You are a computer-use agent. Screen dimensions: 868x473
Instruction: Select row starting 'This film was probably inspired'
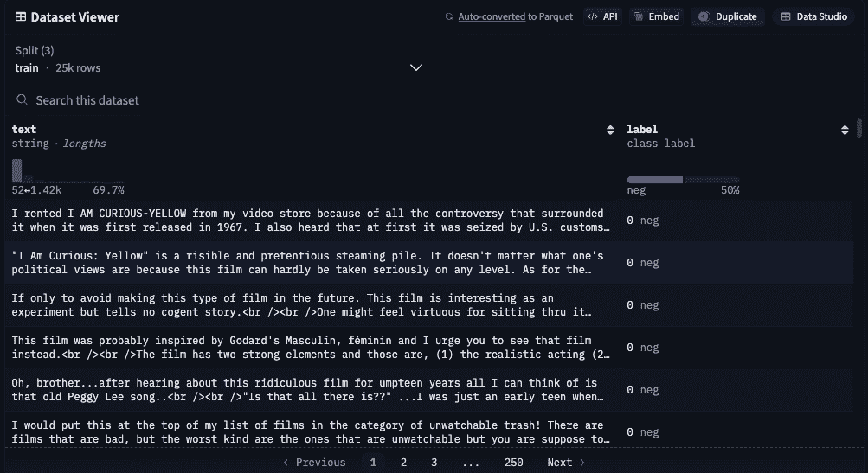[x=429, y=348]
